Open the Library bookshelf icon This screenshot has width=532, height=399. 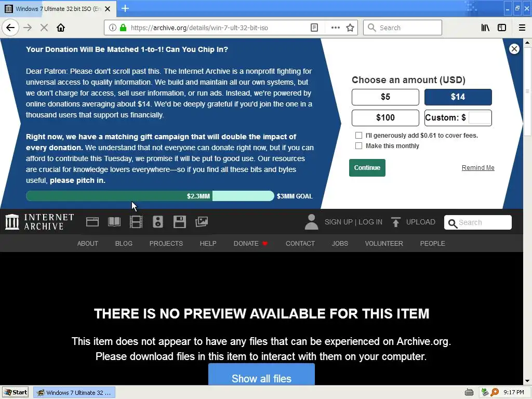tap(485, 28)
